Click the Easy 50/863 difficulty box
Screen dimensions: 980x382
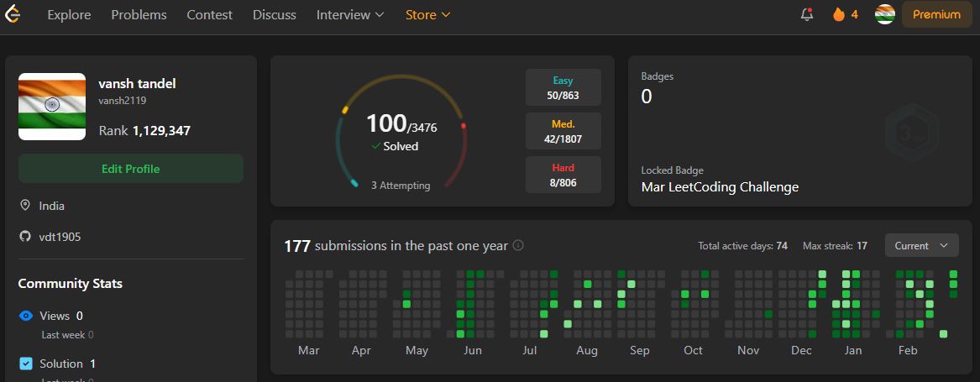[563, 87]
